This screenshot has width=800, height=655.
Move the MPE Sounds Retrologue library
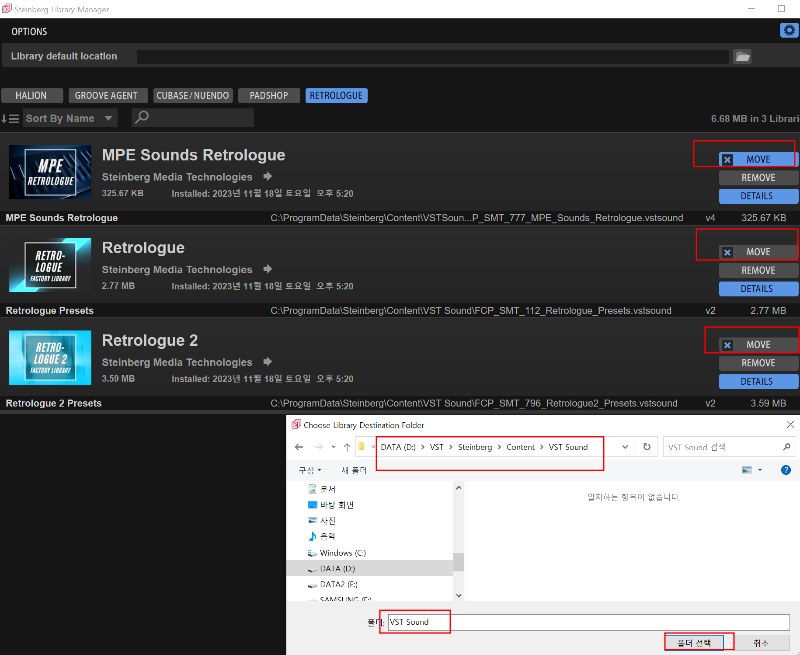(758, 160)
